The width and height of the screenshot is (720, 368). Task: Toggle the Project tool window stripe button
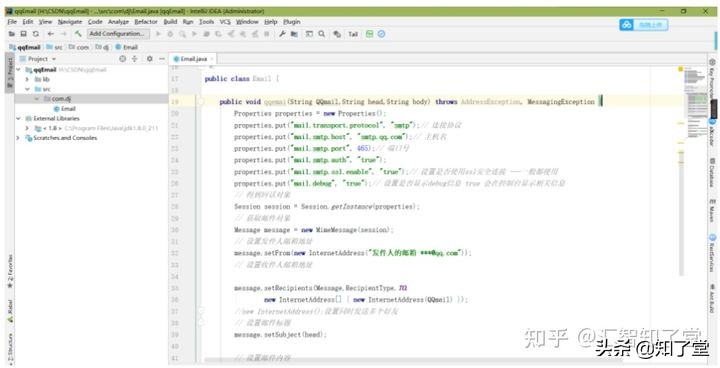click(10, 73)
